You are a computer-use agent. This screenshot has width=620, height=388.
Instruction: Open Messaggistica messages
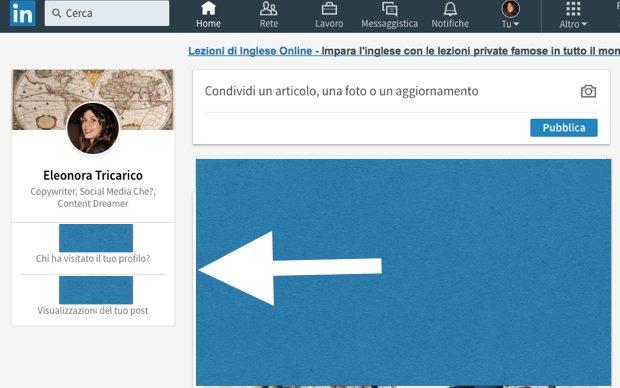[x=389, y=15]
